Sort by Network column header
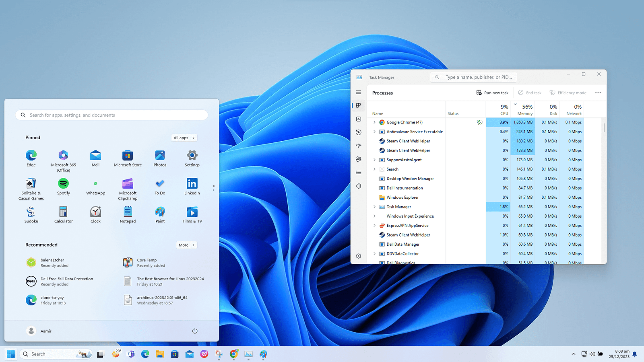 click(x=572, y=109)
